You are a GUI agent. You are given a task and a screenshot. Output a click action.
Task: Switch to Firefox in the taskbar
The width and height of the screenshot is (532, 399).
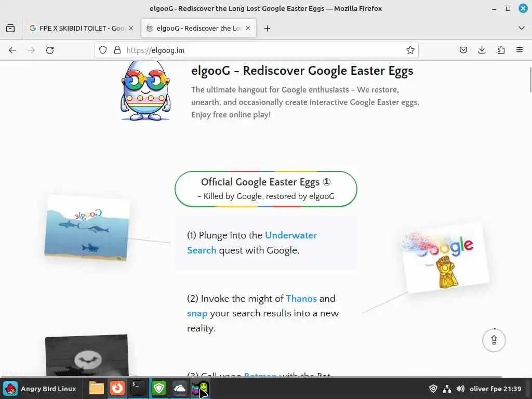pos(117,388)
